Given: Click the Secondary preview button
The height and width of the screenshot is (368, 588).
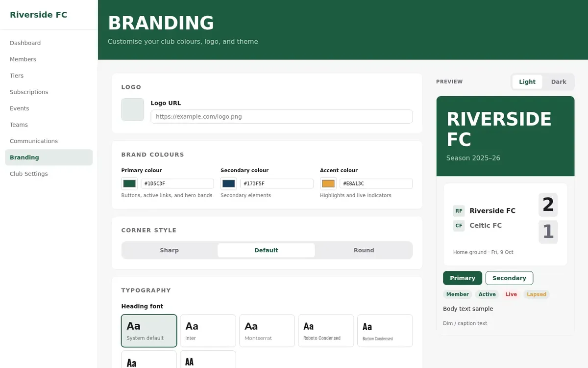Looking at the screenshot, I should pos(509,278).
